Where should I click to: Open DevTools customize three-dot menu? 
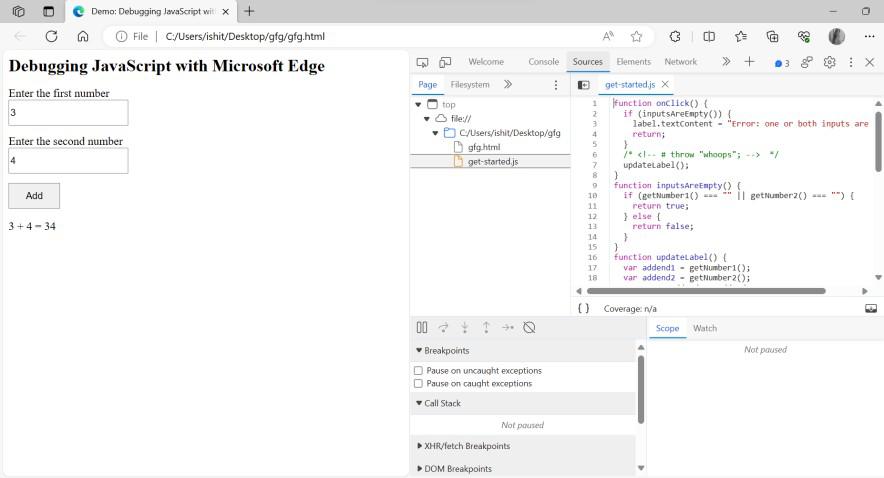(851, 62)
